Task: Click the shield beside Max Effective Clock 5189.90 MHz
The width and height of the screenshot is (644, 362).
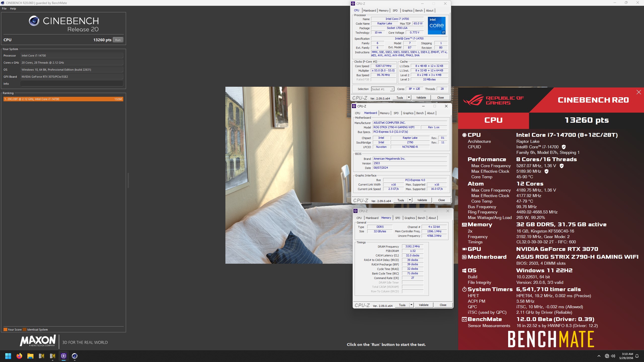Action: click(x=546, y=171)
